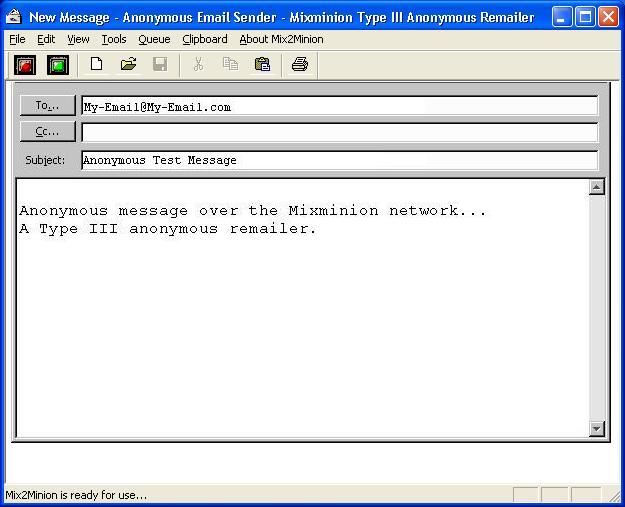Open a file with the folder icon
The height and width of the screenshot is (507, 625).
point(128,64)
